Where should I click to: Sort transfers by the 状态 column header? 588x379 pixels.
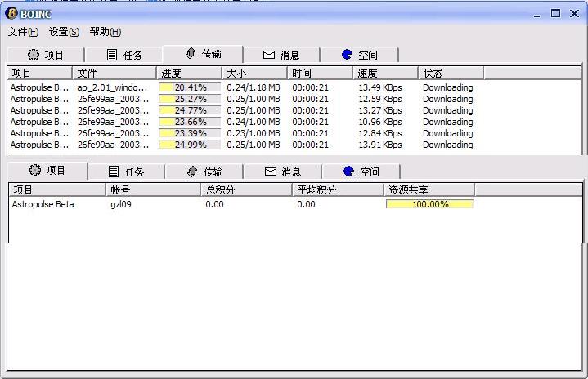pos(451,73)
